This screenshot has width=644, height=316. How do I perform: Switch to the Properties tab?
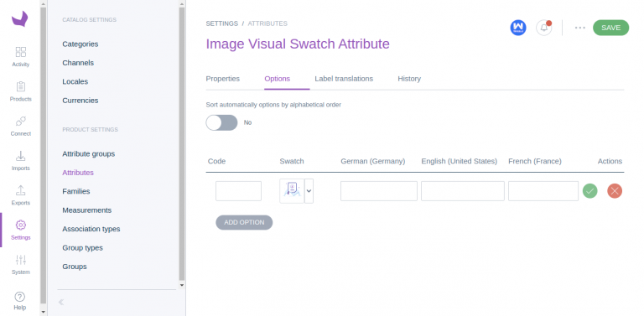pos(222,79)
